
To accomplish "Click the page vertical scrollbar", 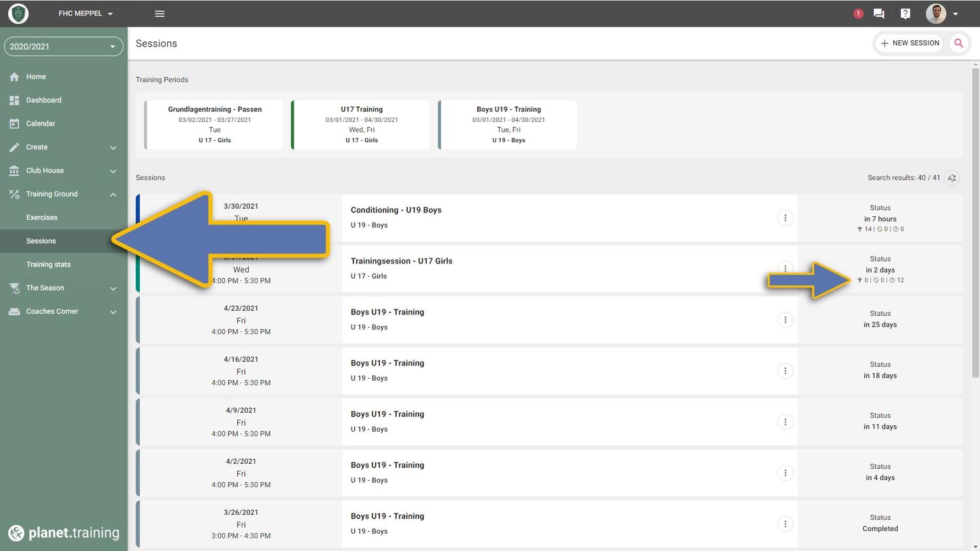I will [x=976, y=223].
